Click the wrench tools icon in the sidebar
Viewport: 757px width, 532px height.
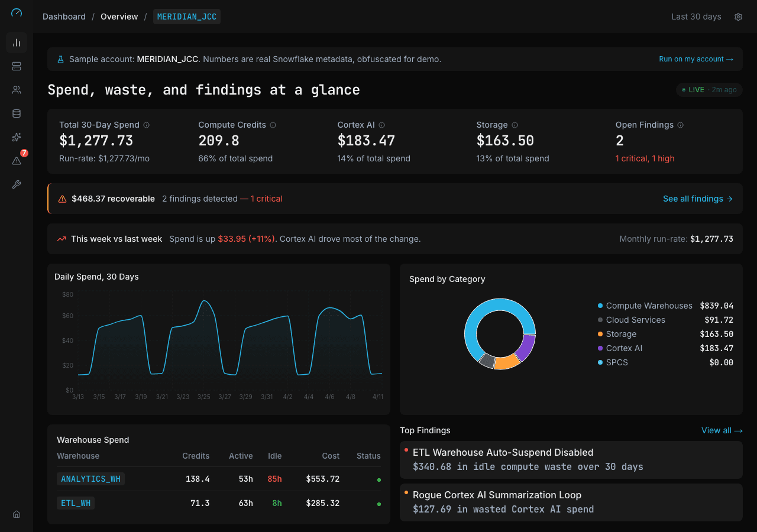(x=16, y=184)
